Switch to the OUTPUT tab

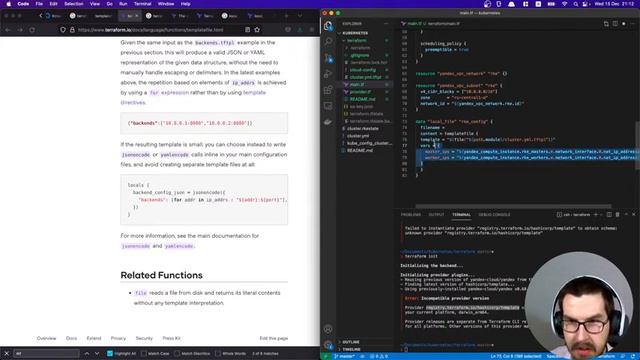coord(436,215)
